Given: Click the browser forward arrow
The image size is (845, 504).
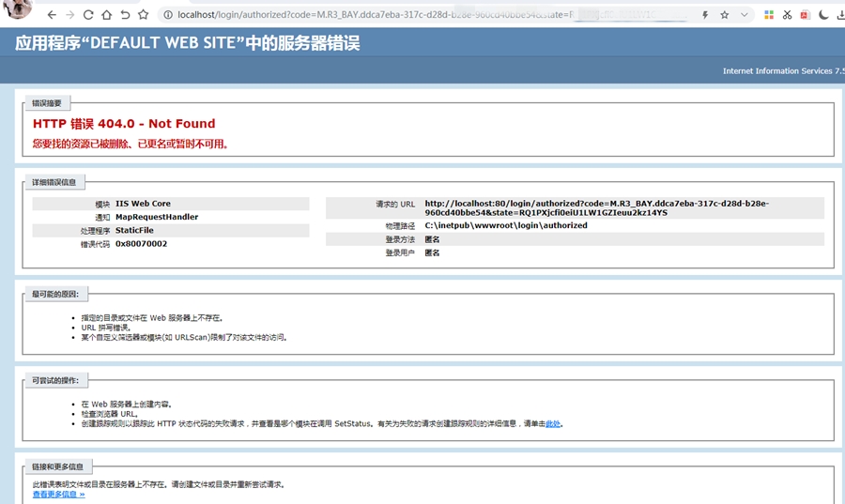Looking at the screenshot, I should click(x=70, y=15).
